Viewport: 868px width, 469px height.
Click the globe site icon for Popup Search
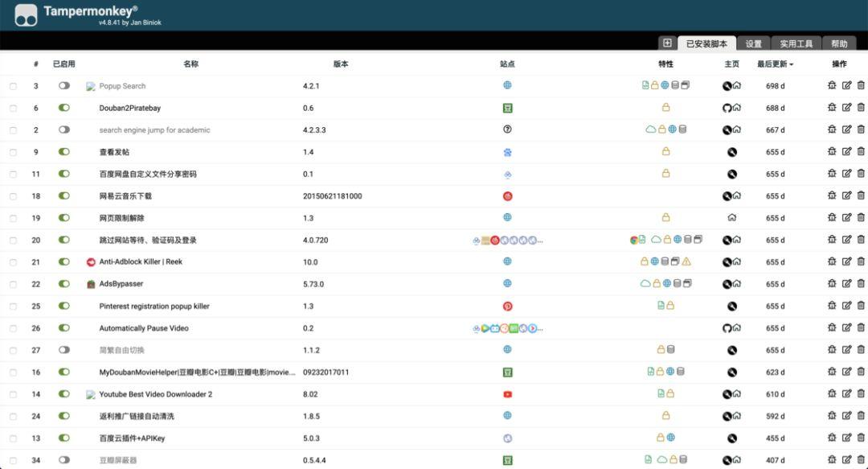507,85
